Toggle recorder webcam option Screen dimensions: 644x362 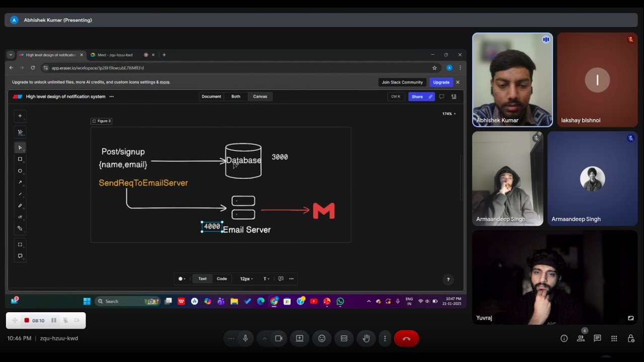pyautogui.click(x=77, y=320)
